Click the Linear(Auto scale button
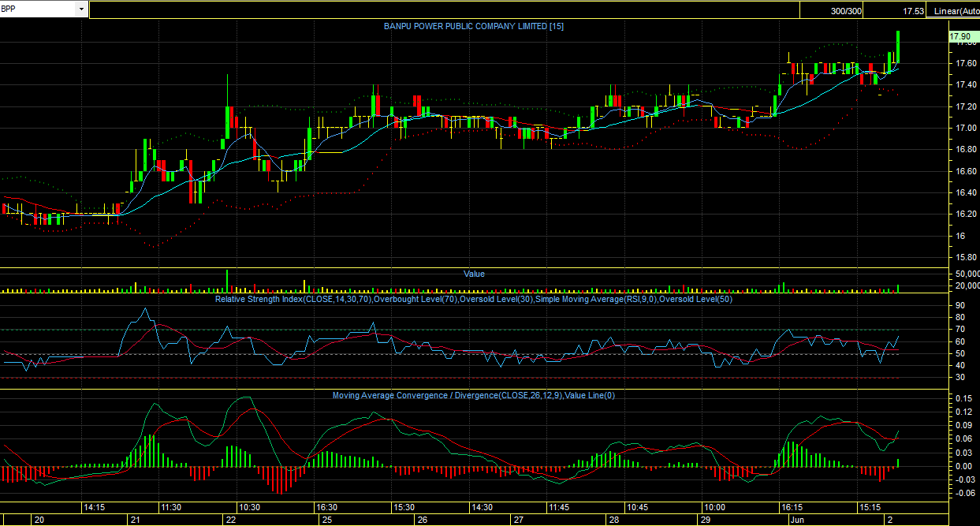The height and width of the screenshot is (526, 980). point(954,11)
